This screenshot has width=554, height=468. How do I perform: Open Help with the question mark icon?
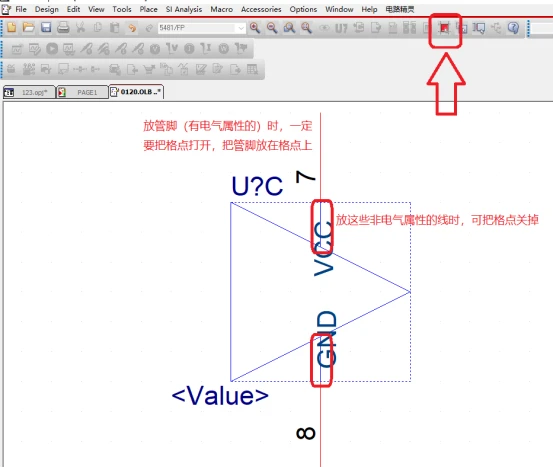tap(513, 28)
